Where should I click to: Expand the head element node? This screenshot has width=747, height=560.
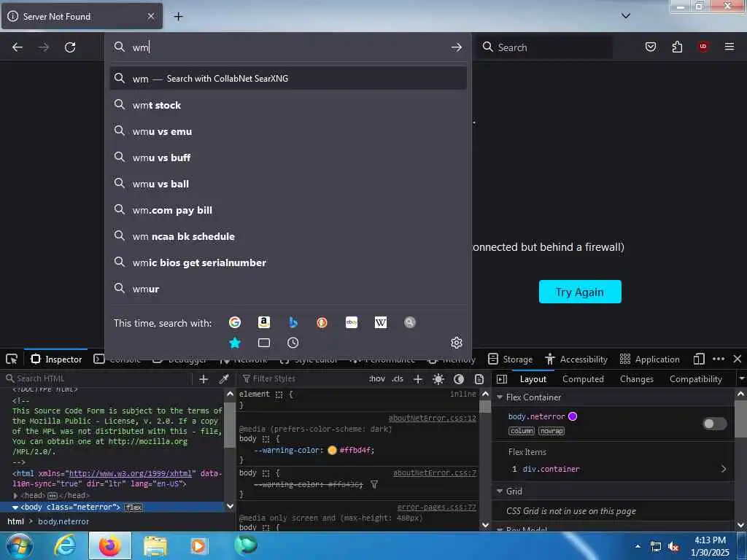[x=15, y=496]
